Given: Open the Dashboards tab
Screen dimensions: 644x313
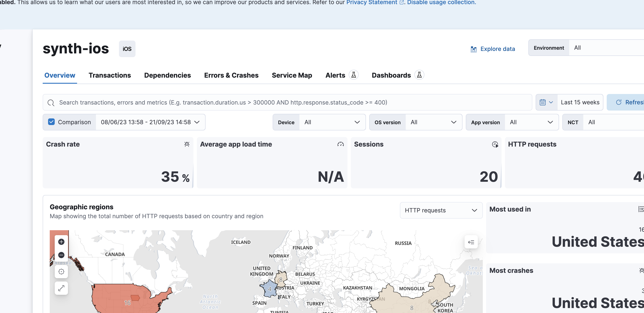Looking at the screenshot, I should (391, 75).
